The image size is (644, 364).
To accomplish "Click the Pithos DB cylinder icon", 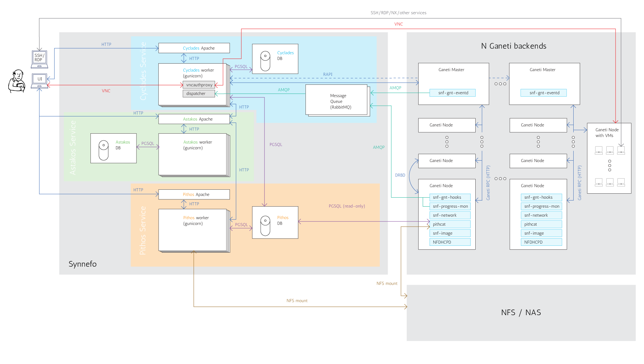I will (265, 226).
